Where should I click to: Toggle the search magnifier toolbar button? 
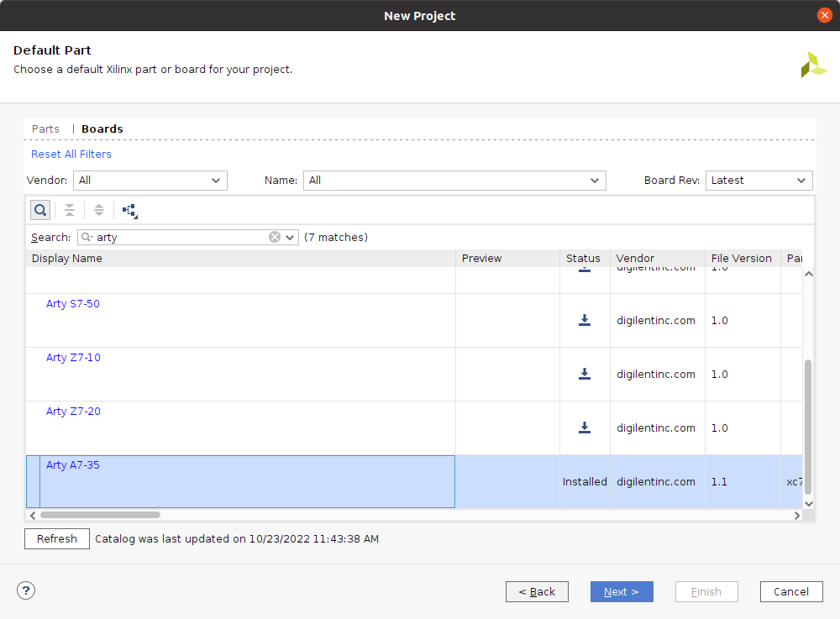click(39, 210)
